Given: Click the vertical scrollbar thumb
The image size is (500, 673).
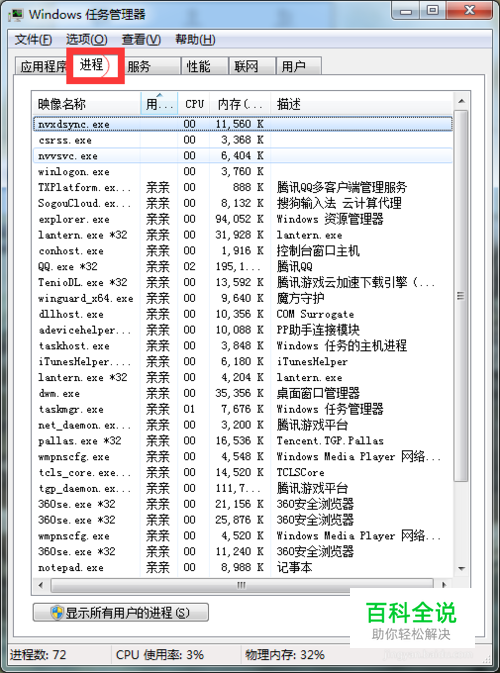Looking at the screenshot, I should (x=461, y=296).
